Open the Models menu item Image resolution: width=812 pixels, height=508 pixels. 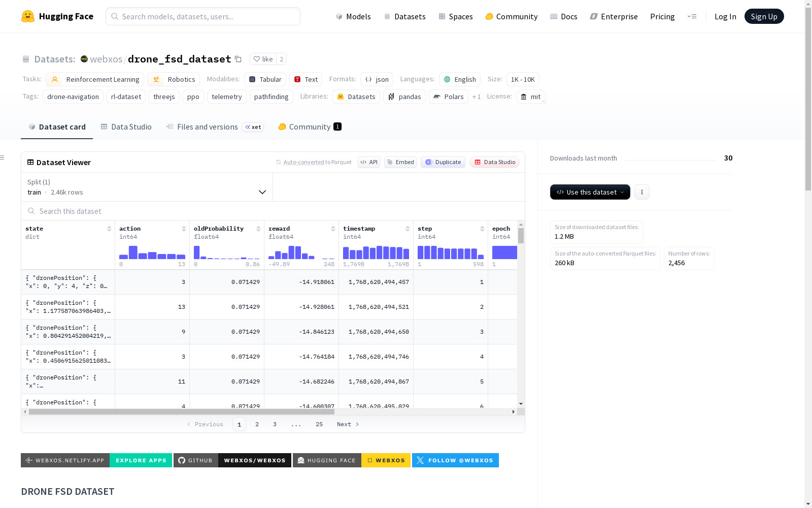click(353, 16)
